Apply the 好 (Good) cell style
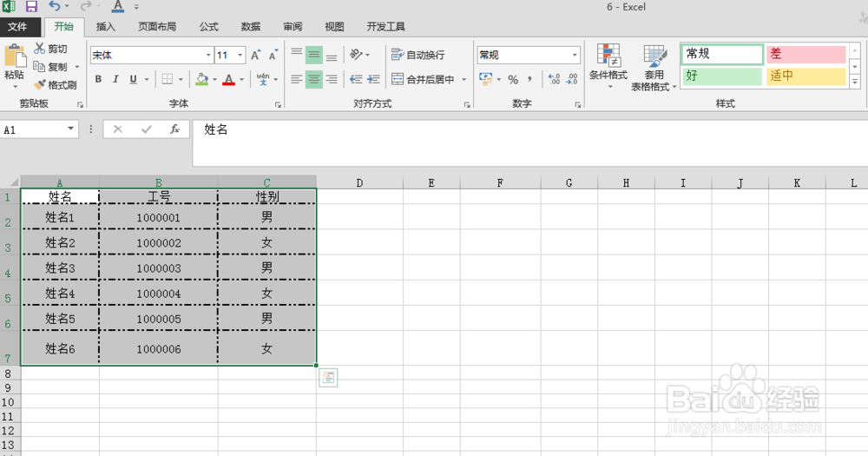The height and width of the screenshot is (456, 868). [x=721, y=76]
